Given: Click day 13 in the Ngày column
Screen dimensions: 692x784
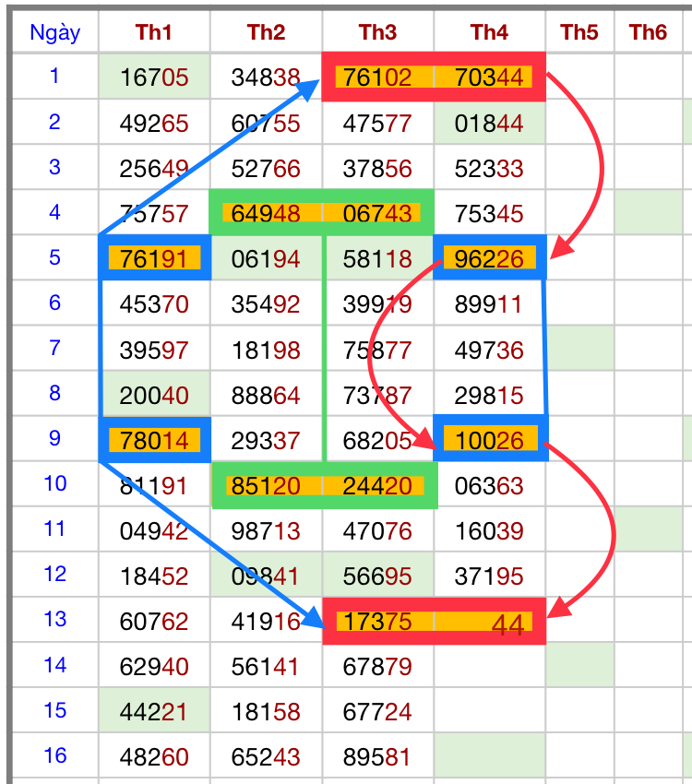Looking at the screenshot, I should point(54,619).
